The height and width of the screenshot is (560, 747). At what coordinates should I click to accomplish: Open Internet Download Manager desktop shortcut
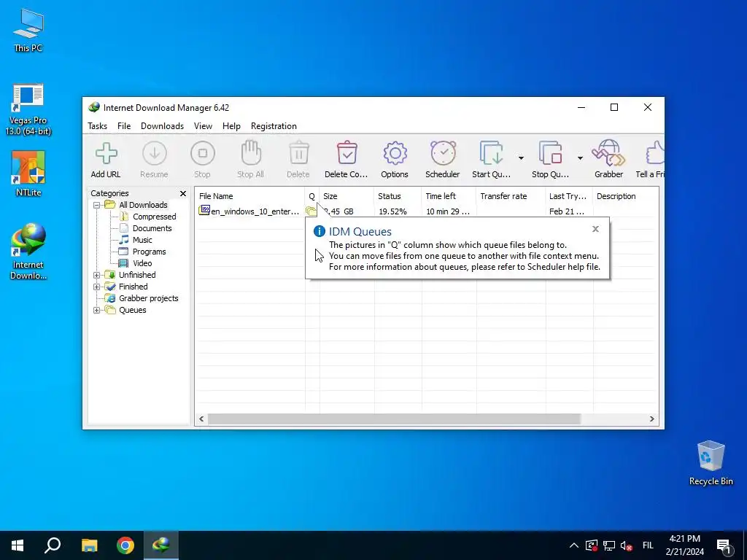(28, 252)
